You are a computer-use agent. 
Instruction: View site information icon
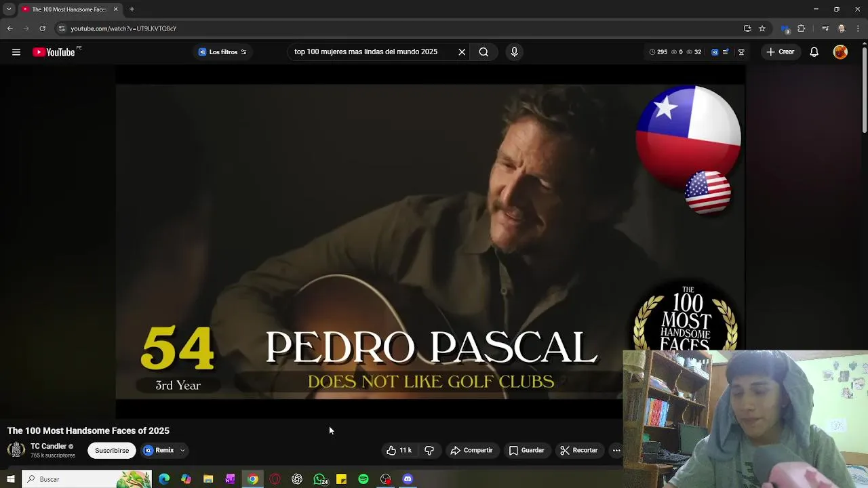(62, 28)
